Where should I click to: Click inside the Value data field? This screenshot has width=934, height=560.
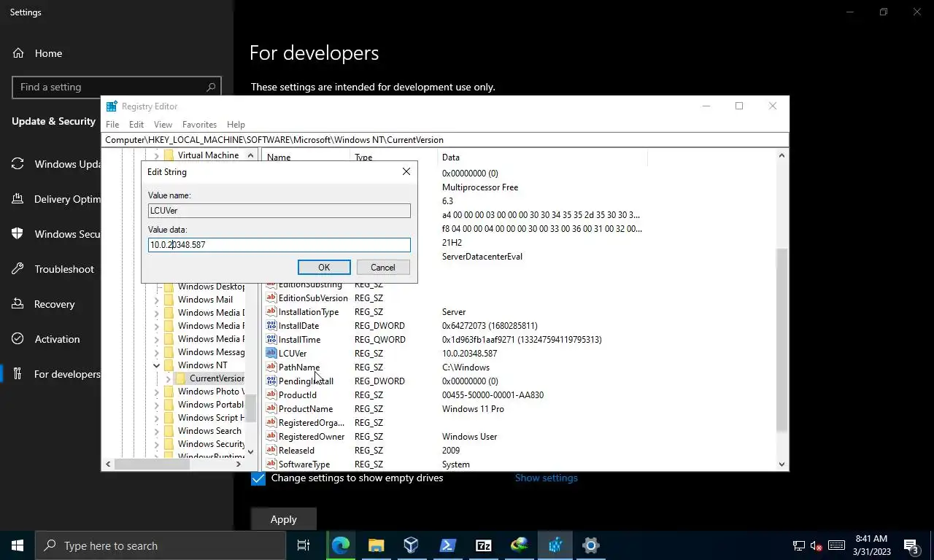279,245
